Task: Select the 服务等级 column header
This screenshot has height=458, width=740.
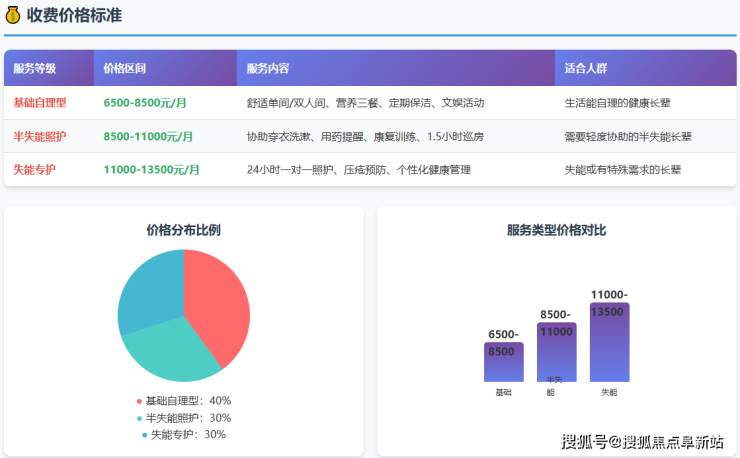Action: coord(35,69)
